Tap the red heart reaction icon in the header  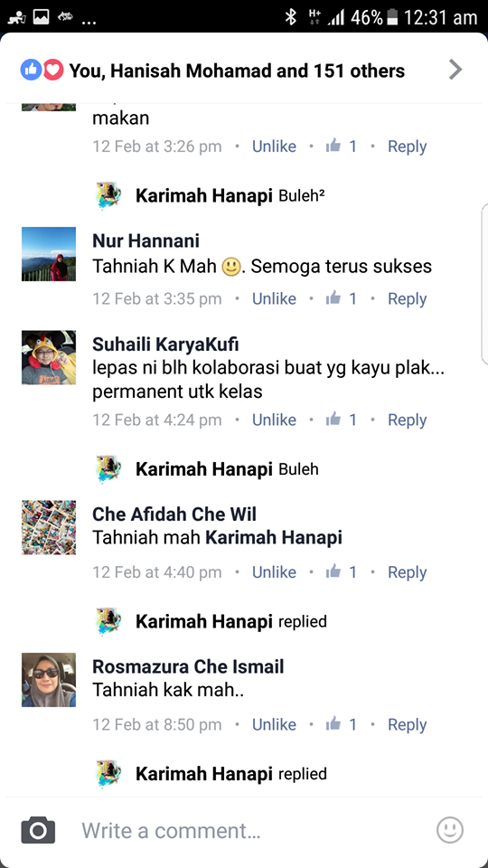pos(53,71)
